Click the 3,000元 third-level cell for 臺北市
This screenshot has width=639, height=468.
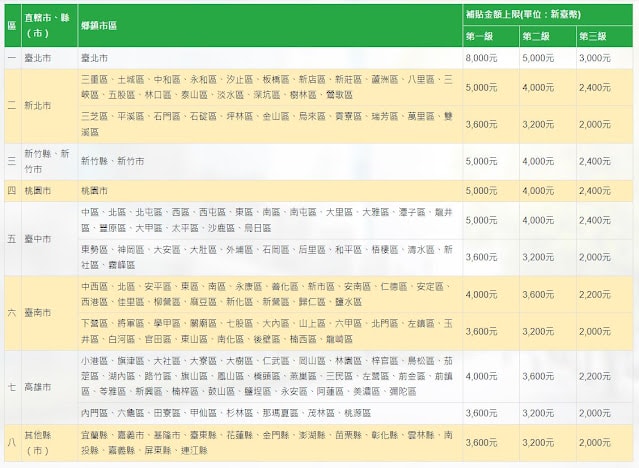tap(595, 59)
